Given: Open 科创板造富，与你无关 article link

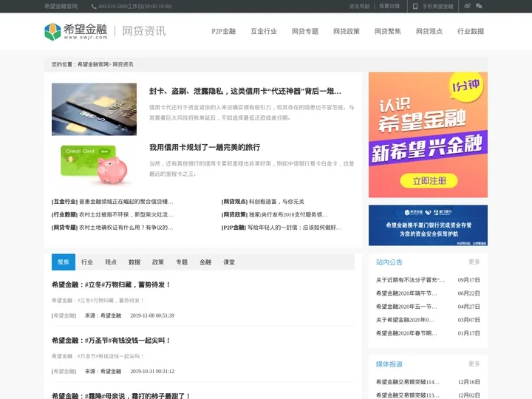Looking at the screenshot, I should pos(276,202).
